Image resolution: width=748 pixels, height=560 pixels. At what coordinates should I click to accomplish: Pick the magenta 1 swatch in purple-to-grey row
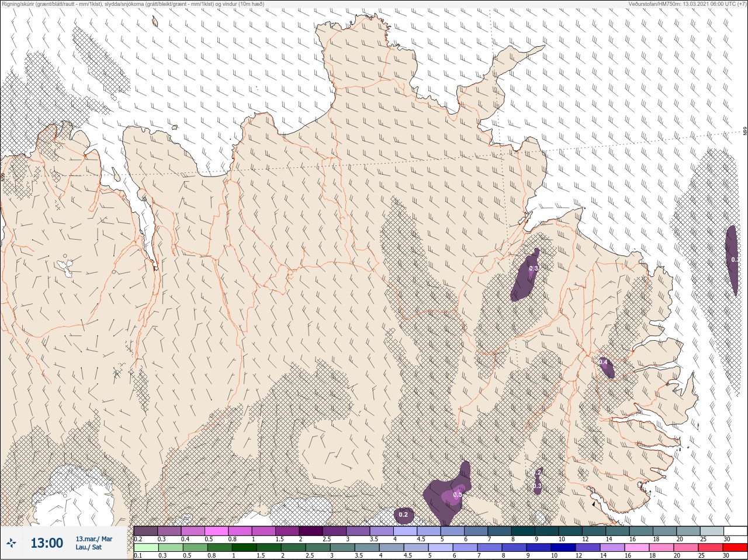coord(264,531)
